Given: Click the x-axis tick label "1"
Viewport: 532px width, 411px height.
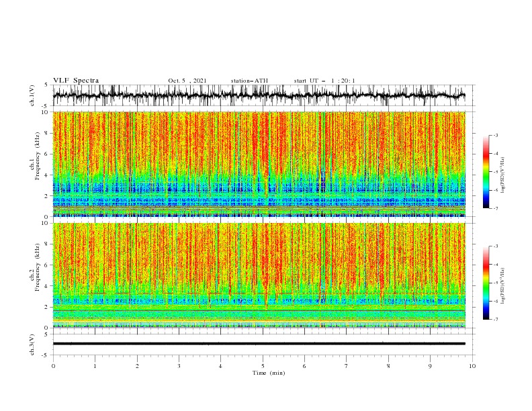Looking at the screenshot, I should tap(95, 366).
